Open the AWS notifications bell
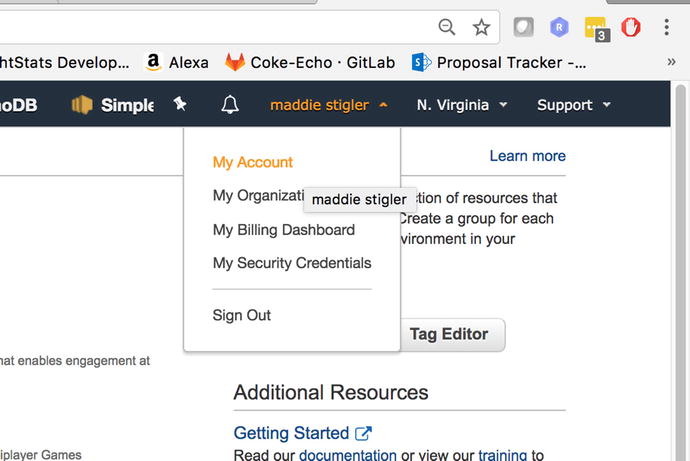 (230, 105)
